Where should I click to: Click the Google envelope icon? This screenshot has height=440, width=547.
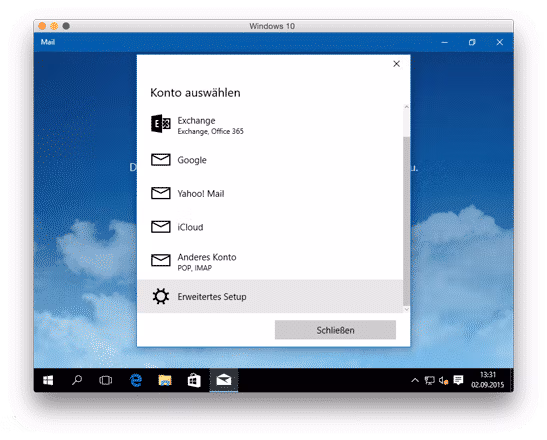click(161, 160)
